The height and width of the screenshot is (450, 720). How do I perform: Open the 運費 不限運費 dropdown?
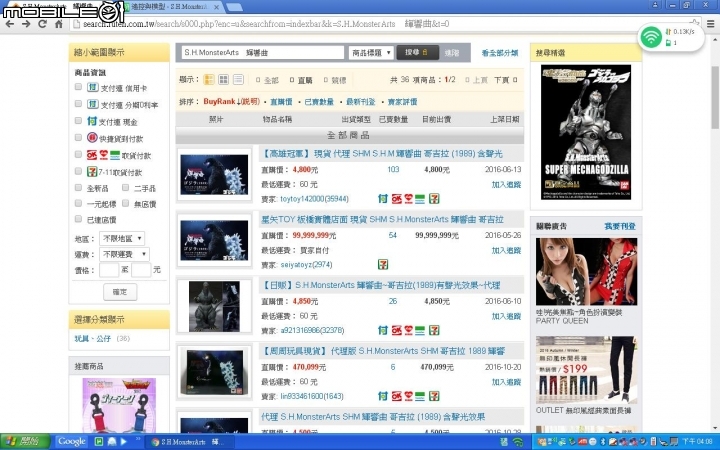pos(124,254)
